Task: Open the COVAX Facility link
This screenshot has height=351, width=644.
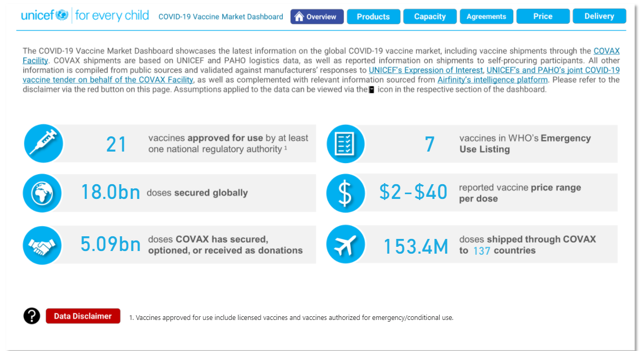Action: coord(607,51)
